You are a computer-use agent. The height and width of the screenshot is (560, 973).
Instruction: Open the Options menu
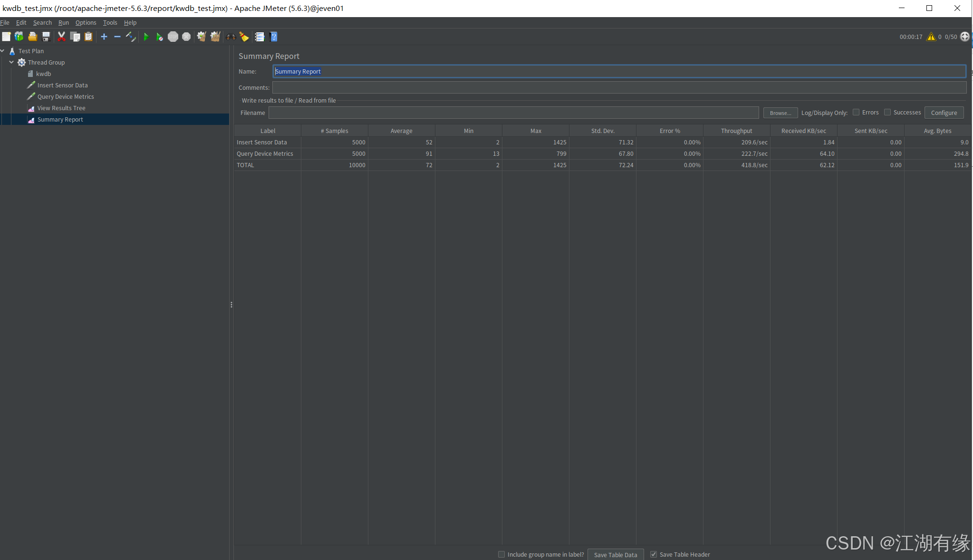point(86,22)
